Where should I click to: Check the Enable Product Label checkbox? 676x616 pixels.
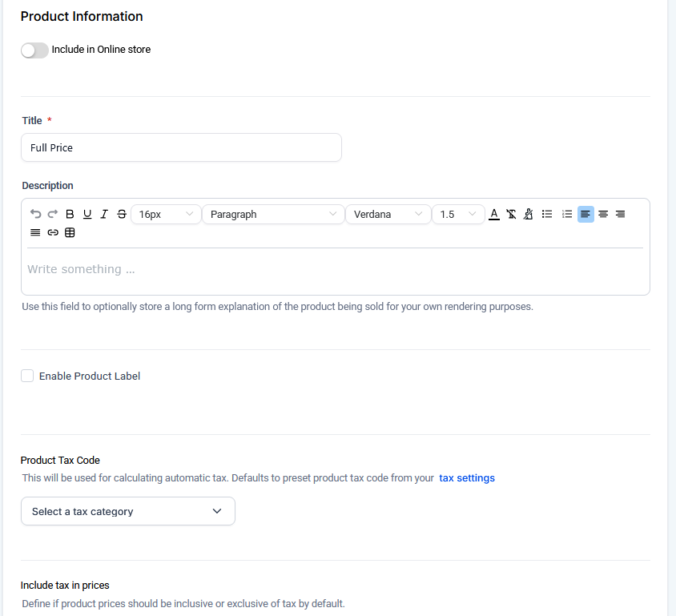click(x=27, y=376)
